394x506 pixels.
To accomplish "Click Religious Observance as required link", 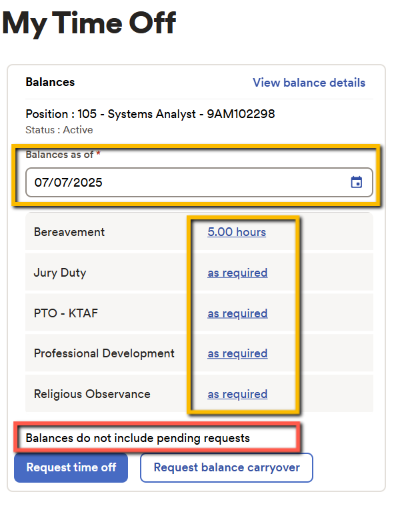I will pos(237,394).
